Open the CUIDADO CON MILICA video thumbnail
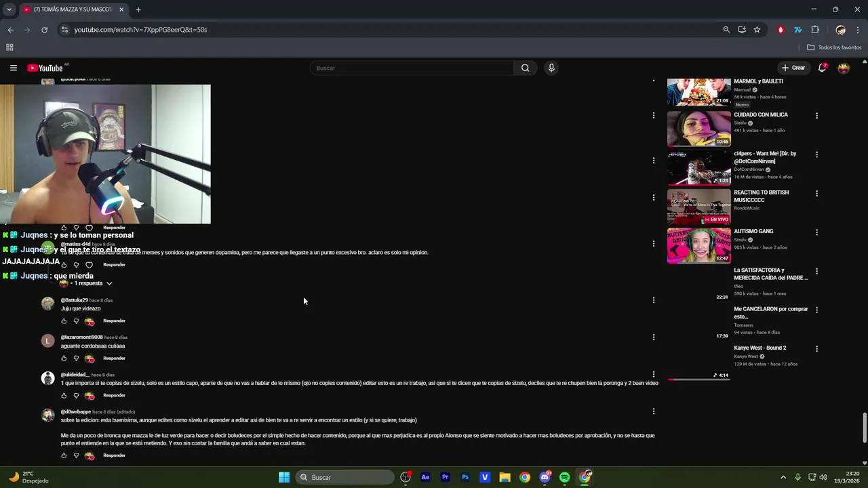868x488 pixels. tap(698, 129)
